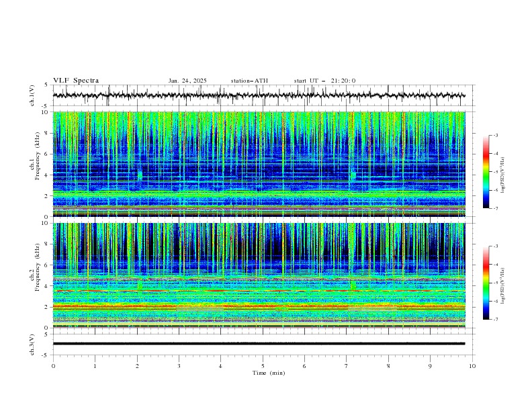Click the '8' kHz tick on ch.1 frequency axis
Image resolution: width=532 pixels, height=411 pixels.
(47, 133)
